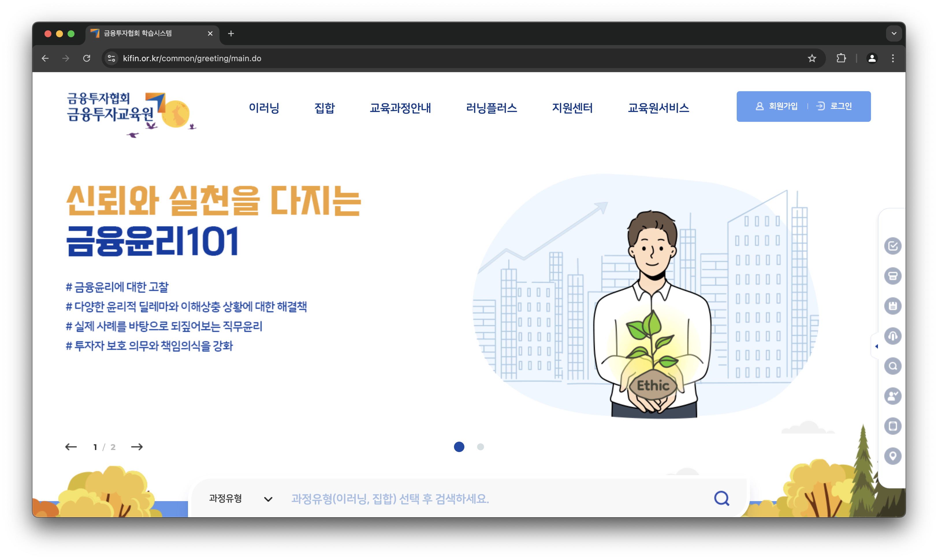Image resolution: width=938 pixels, height=560 pixels.
Task: Click the magnifier icon in the search bar
Action: coord(722,498)
